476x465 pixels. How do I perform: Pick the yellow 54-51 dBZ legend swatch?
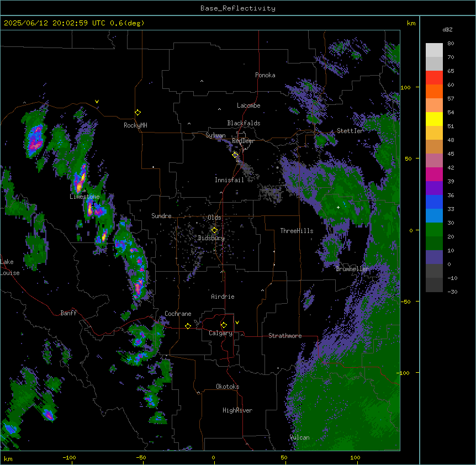coord(434,119)
